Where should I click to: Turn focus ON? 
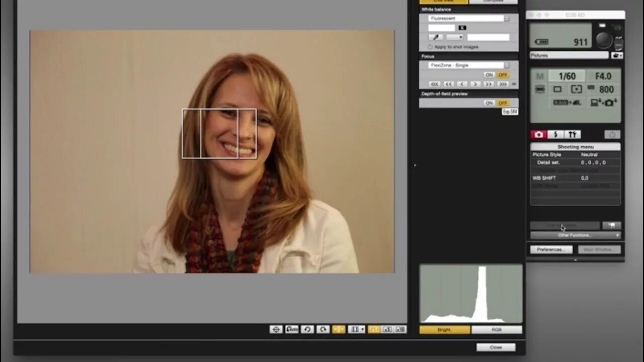489,75
